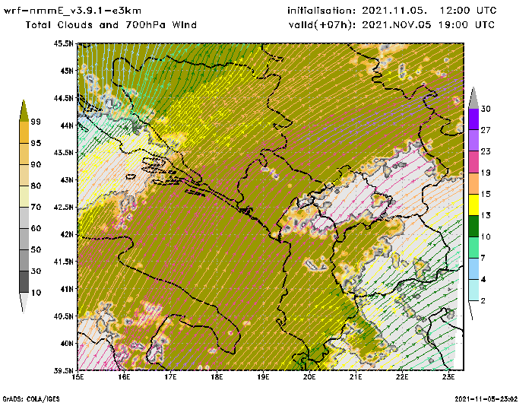This screenshot has width=532, height=403.
Task: Click the gray 50-60 cloud legend swatch
Action: (x=24, y=240)
